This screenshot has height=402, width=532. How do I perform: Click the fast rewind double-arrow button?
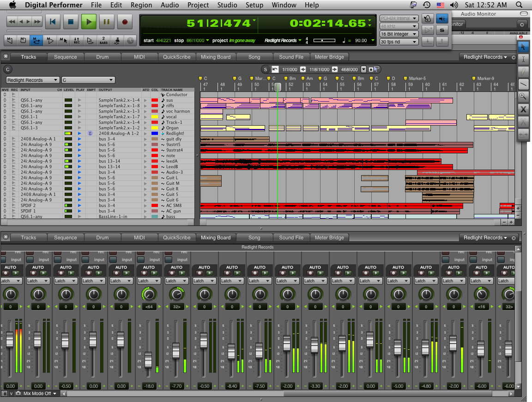(12, 22)
